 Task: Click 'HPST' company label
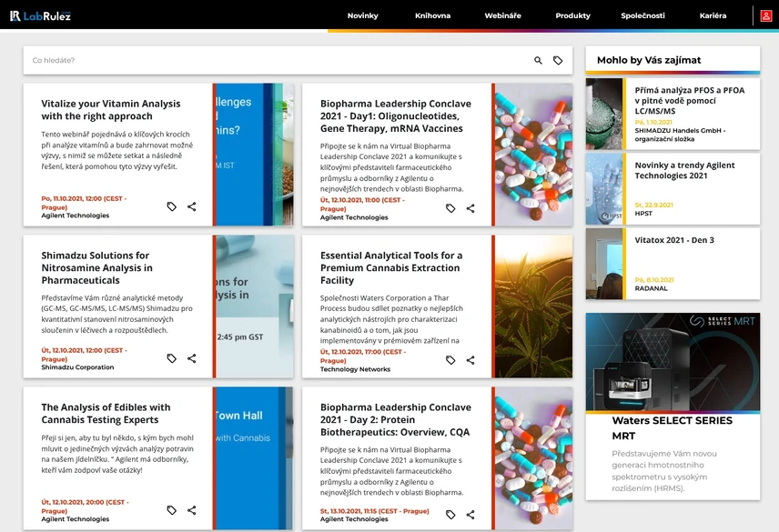(643, 214)
